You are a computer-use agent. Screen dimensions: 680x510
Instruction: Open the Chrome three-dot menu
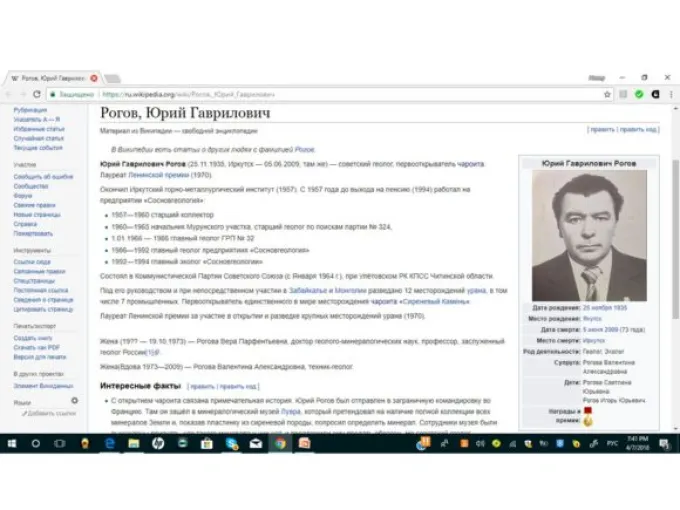point(671,95)
